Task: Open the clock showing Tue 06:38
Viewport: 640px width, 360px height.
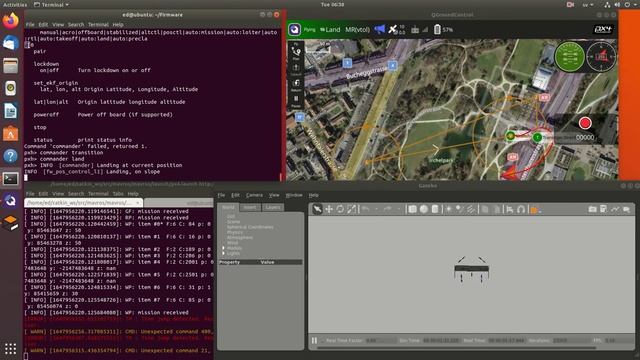Action: [x=332, y=4]
